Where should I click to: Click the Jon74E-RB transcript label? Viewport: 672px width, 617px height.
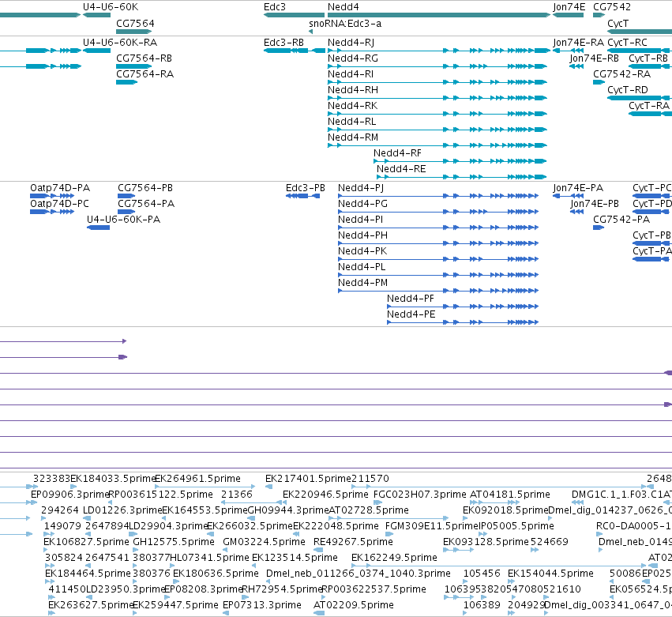pyautogui.click(x=594, y=58)
